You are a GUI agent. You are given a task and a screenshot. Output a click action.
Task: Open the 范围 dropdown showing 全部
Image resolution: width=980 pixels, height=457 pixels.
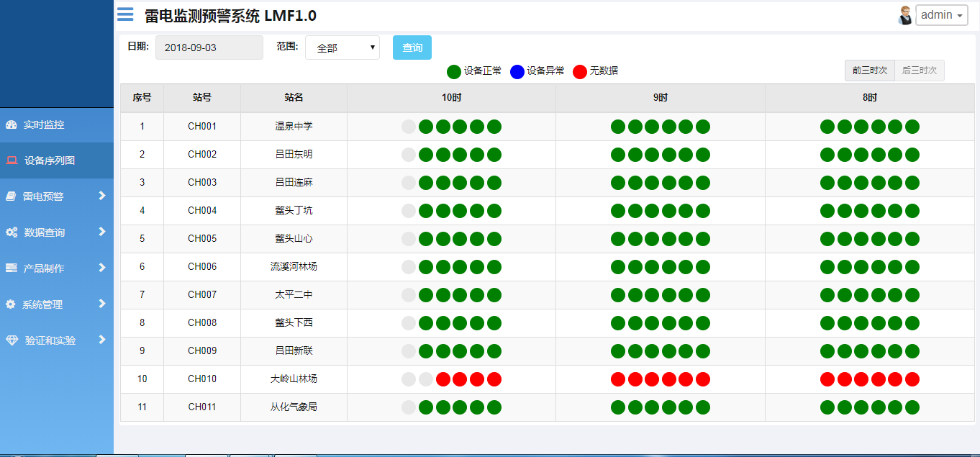coord(342,47)
